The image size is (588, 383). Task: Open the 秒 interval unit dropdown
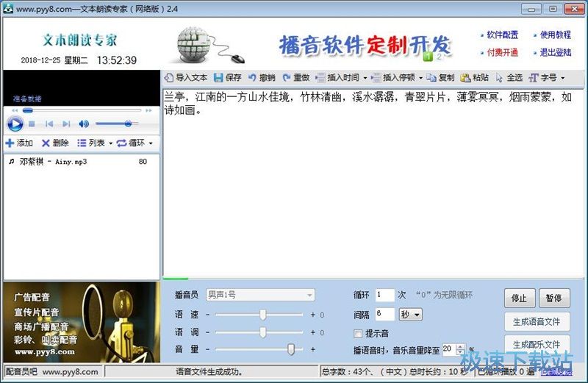tap(410, 315)
